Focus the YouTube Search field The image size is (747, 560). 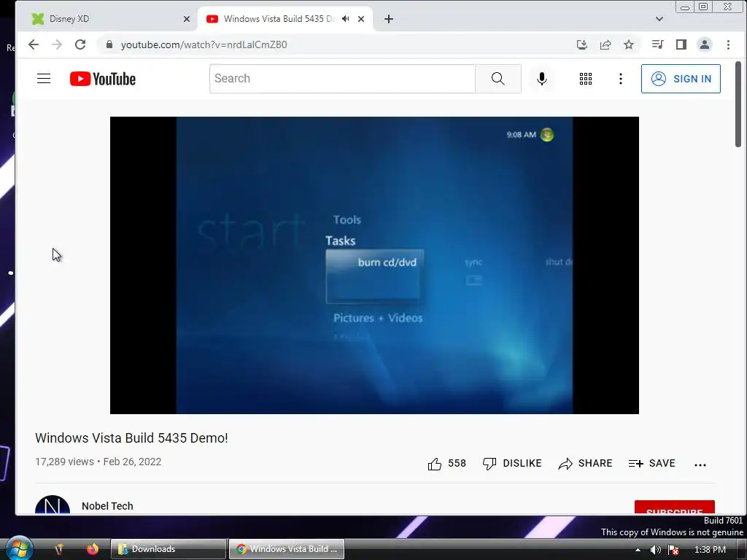click(x=342, y=79)
